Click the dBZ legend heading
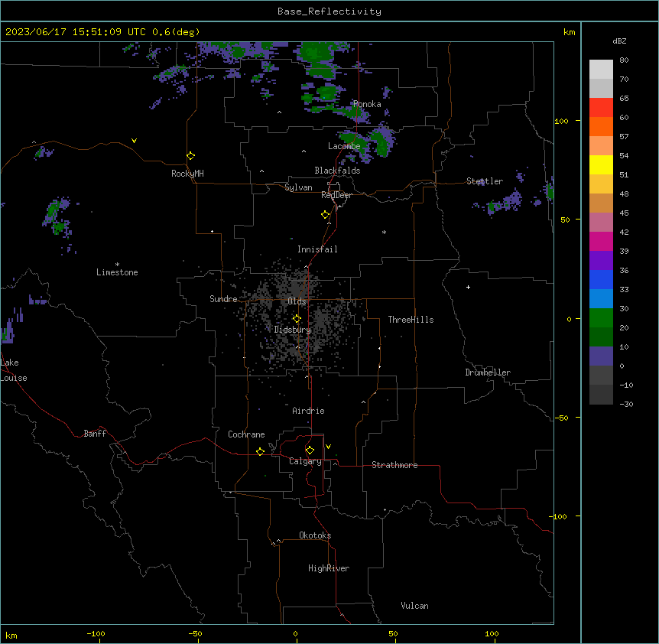 point(619,41)
